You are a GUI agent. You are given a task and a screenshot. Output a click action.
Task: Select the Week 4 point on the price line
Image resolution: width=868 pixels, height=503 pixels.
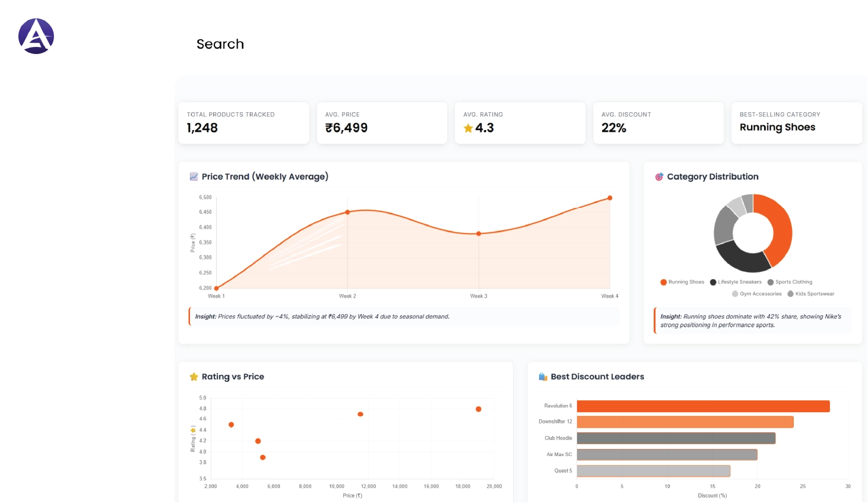(610, 198)
